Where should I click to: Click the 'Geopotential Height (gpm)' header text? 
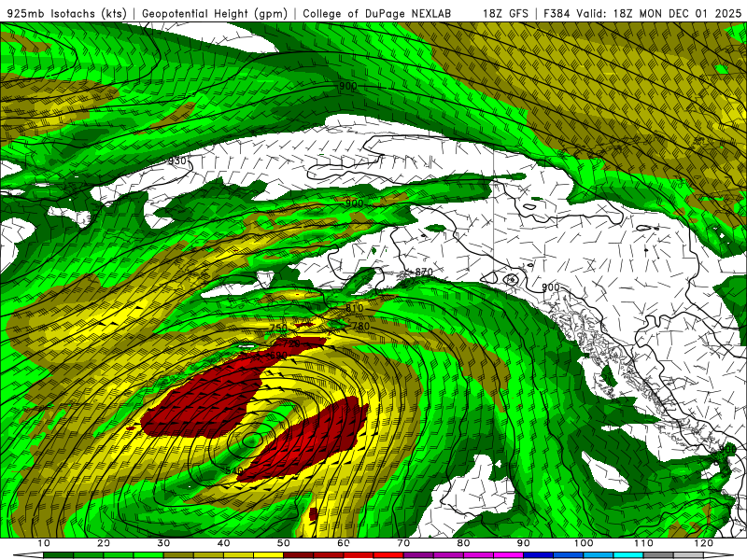point(215,13)
